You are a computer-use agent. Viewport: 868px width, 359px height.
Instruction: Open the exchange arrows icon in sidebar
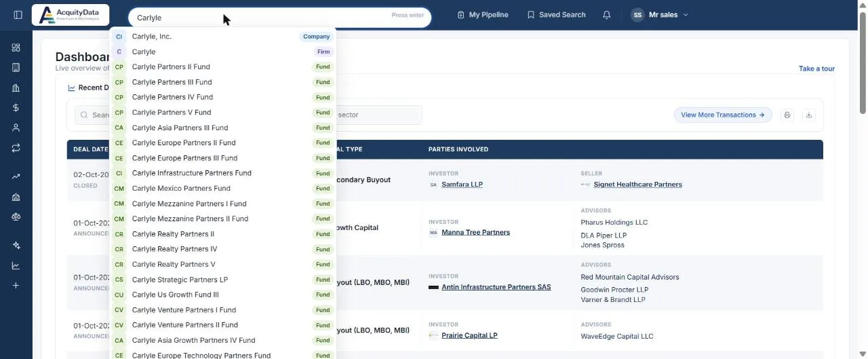[x=16, y=147]
